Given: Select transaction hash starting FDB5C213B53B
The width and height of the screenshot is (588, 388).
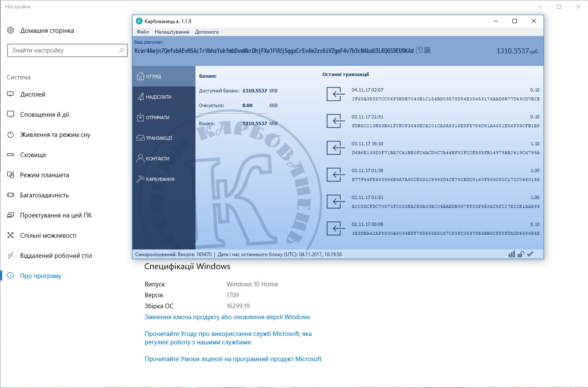Looking at the screenshot, I should click(x=446, y=126).
